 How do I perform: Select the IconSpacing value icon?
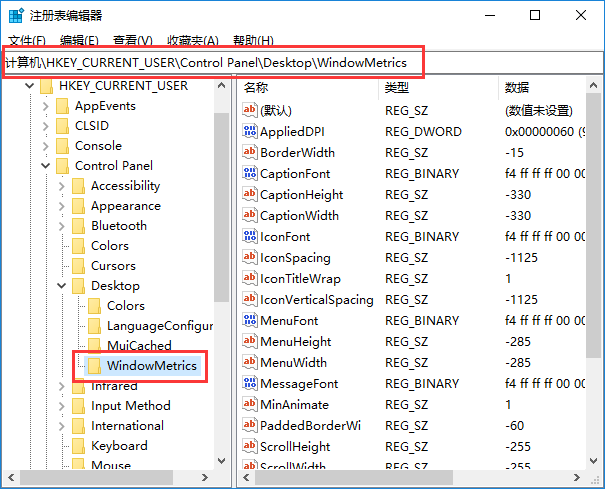coord(249,257)
